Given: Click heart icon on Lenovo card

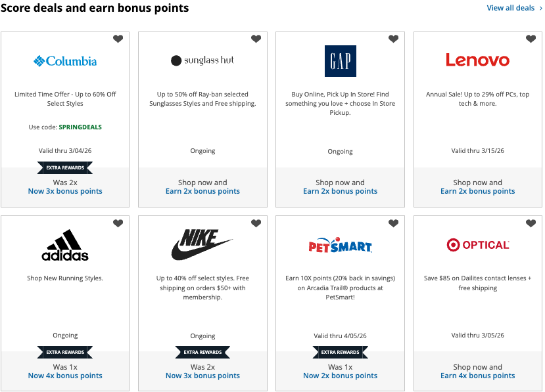Looking at the screenshot, I should [531, 39].
